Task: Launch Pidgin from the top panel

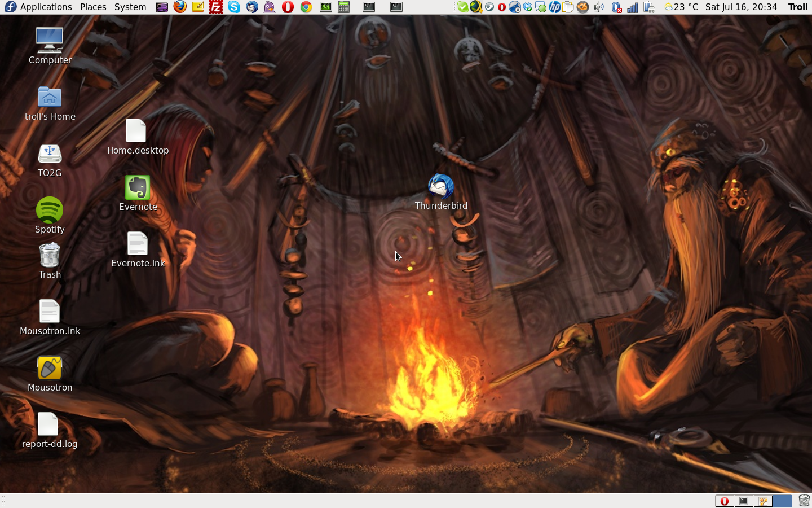Action: point(270,7)
